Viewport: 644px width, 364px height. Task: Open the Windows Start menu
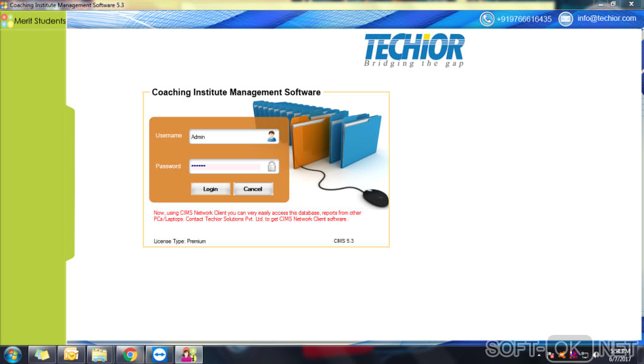click(13, 355)
